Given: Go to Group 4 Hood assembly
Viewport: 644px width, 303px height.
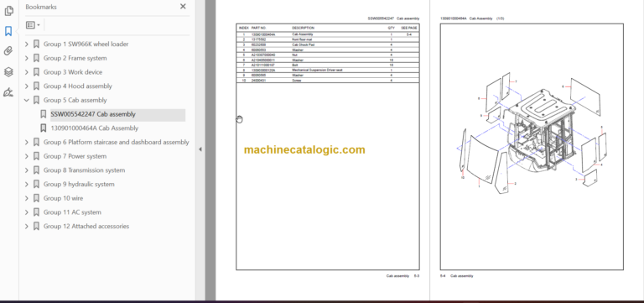Looking at the screenshot, I should click(x=78, y=86).
